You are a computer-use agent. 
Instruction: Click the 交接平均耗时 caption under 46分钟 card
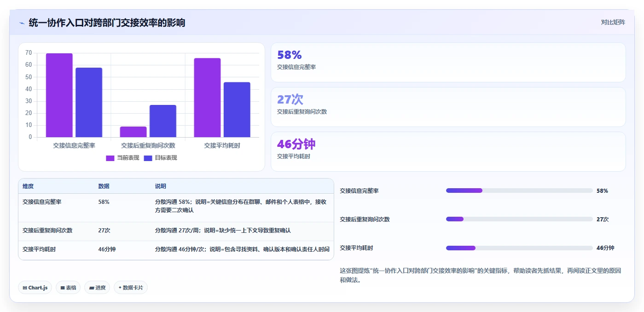294,156
